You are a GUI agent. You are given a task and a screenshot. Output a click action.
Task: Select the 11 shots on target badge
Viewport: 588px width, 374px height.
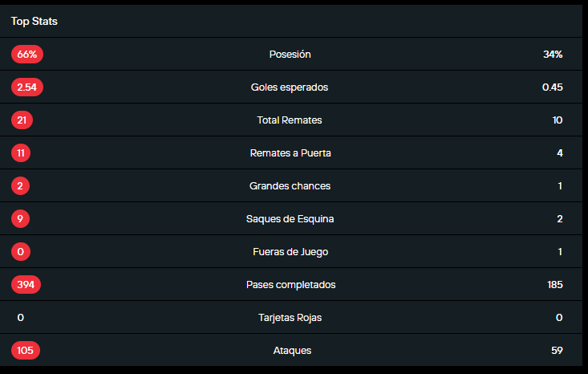[x=22, y=153]
